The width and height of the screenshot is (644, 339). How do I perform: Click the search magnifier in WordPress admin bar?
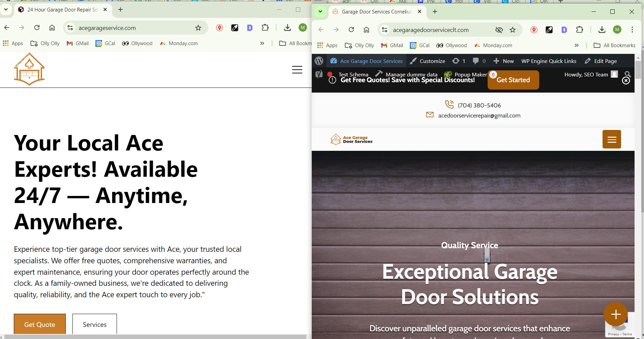pyautogui.click(x=627, y=74)
